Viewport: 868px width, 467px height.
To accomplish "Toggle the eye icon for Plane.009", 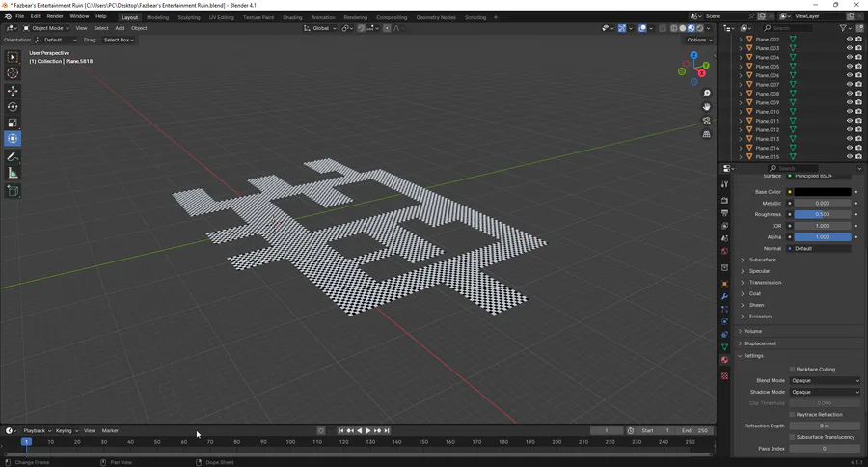I will coord(849,102).
